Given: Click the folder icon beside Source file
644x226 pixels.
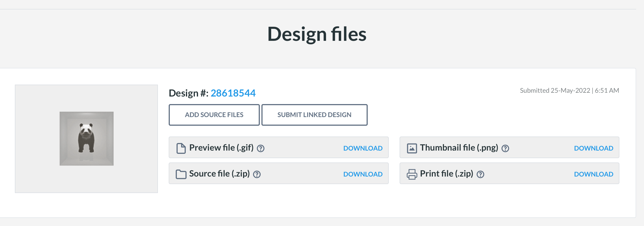Looking at the screenshot, I should (181, 174).
